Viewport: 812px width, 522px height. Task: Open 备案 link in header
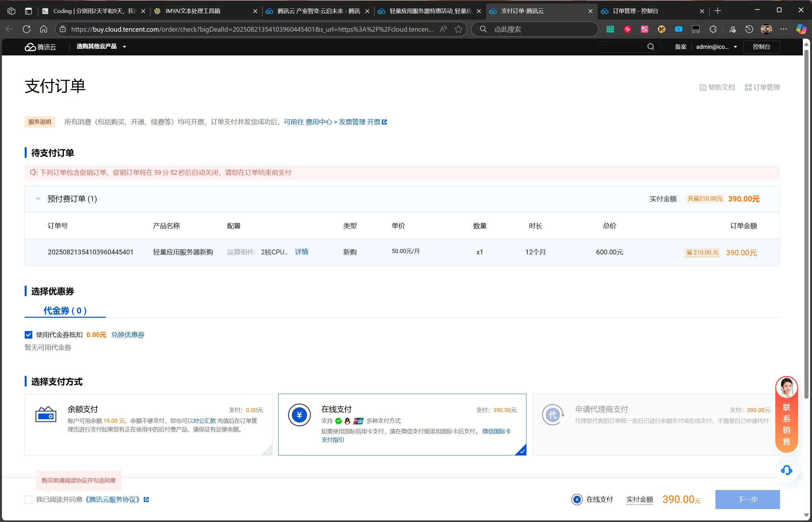point(681,47)
